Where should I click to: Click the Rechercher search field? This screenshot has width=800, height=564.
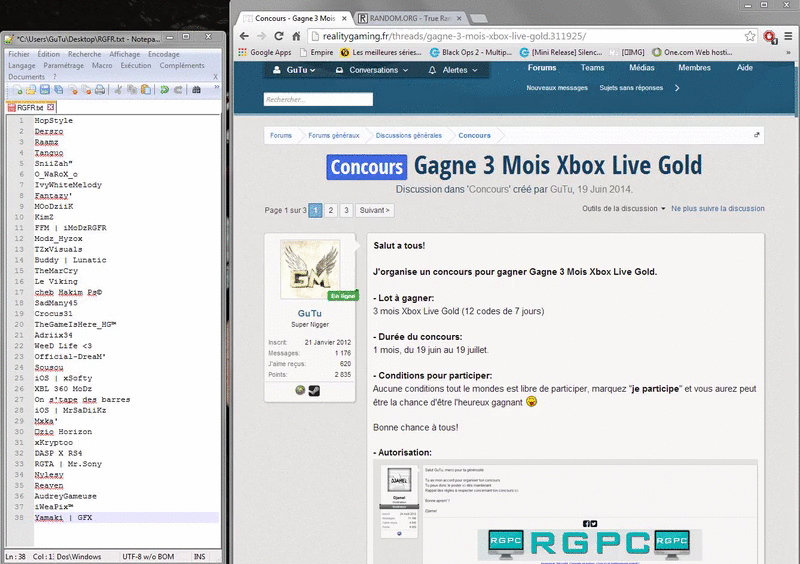click(x=318, y=100)
